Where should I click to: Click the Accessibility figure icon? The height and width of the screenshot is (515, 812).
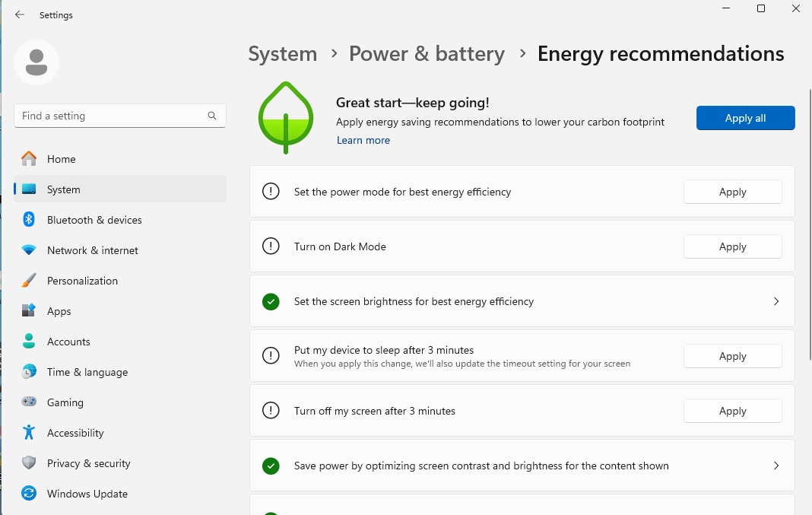(x=29, y=432)
